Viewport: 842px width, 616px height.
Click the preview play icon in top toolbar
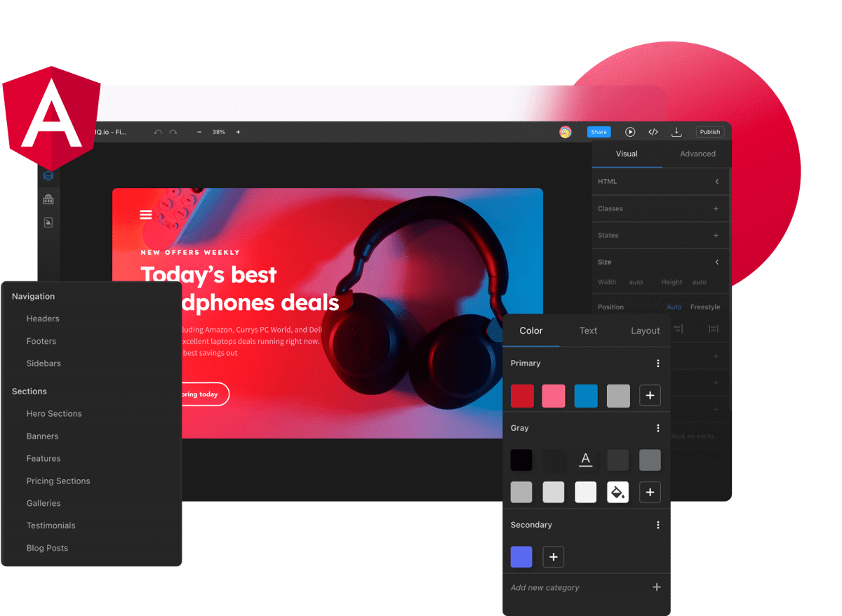pyautogui.click(x=630, y=131)
